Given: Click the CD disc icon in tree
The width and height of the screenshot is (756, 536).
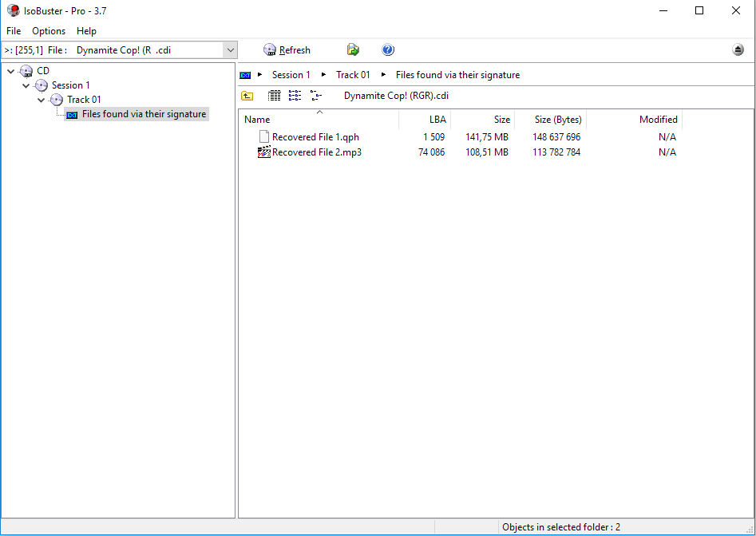Looking at the screenshot, I should tap(26, 71).
